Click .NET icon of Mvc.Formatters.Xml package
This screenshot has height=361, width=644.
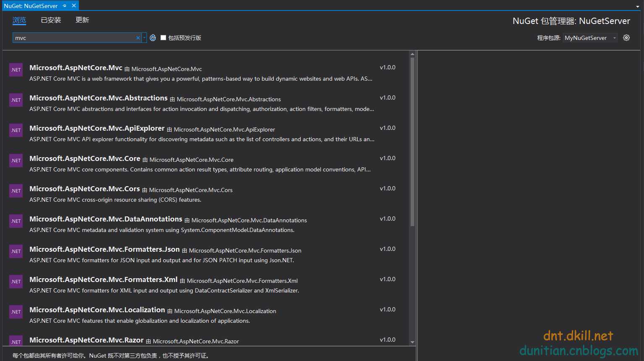click(x=16, y=282)
